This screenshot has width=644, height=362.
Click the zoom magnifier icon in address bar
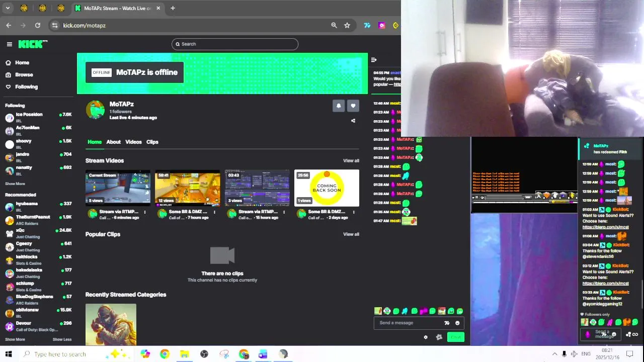tap(334, 25)
